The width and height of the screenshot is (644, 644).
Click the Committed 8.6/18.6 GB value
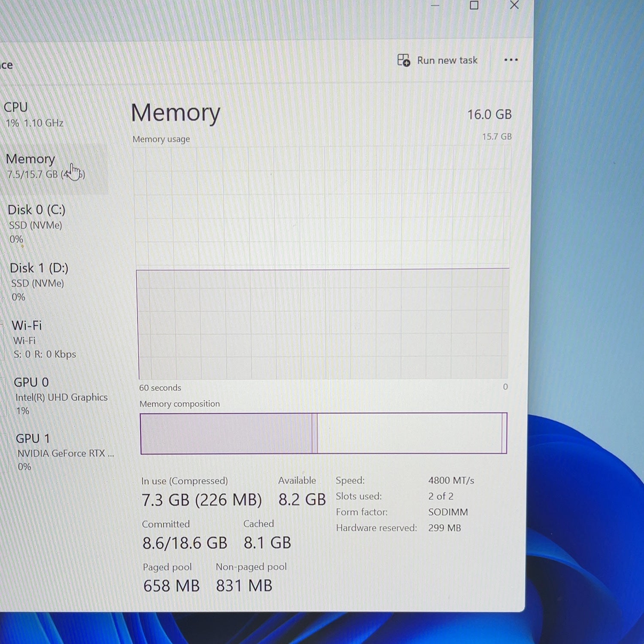(x=185, y=543)
